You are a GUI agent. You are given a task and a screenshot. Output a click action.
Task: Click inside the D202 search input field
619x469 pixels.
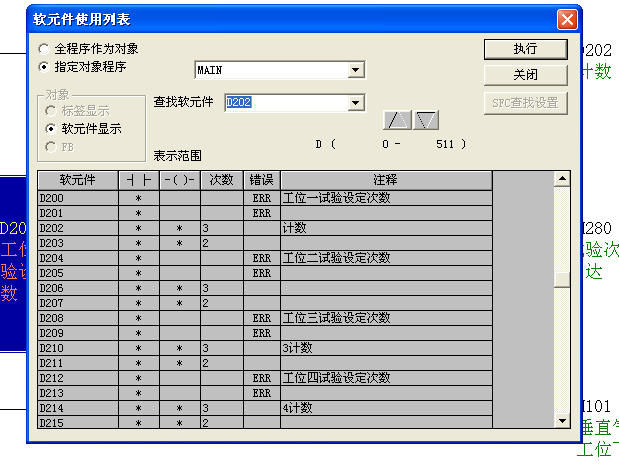tap(283, 102)
